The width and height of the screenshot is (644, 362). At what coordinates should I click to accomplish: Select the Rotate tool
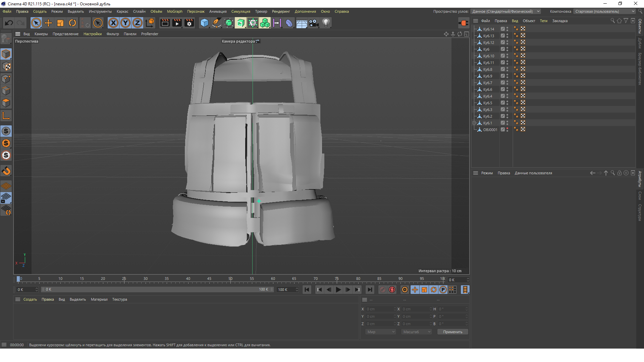click(x=72, y=23)
